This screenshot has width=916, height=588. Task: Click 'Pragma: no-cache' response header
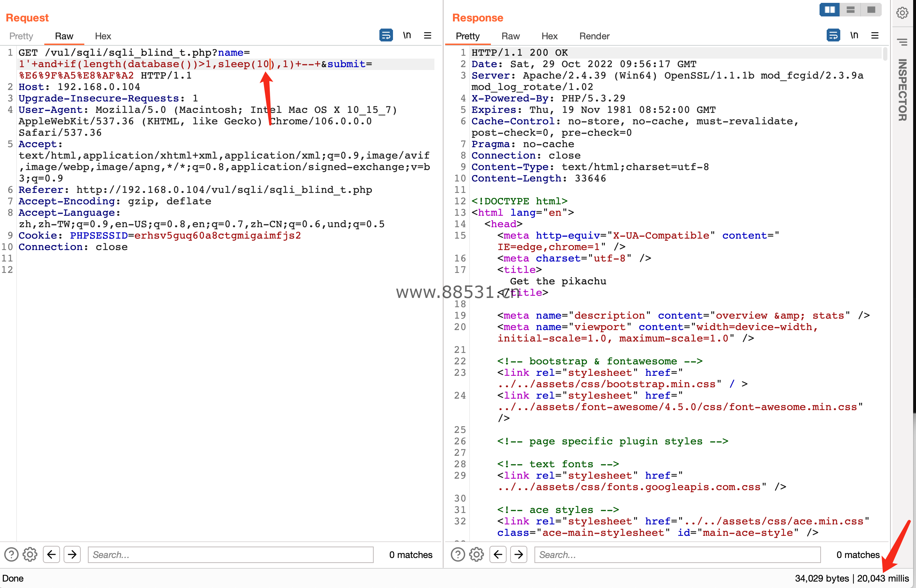tap(523, 144)
